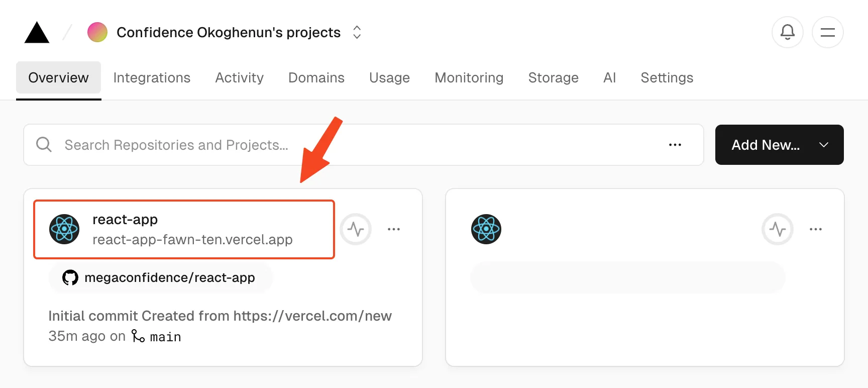Open the notifications bell
The height and width of the screenshot is (388, 868).
pyautogui.click(x=787, y=32)
